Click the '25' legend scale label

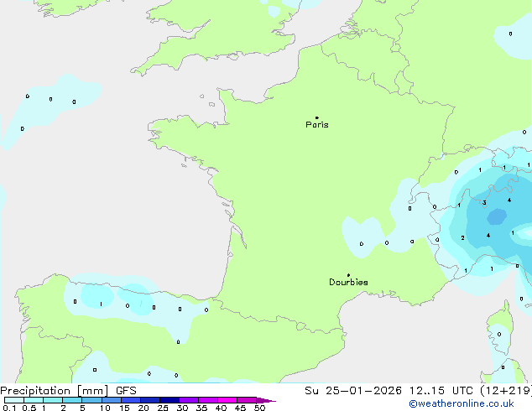(163, 408)
